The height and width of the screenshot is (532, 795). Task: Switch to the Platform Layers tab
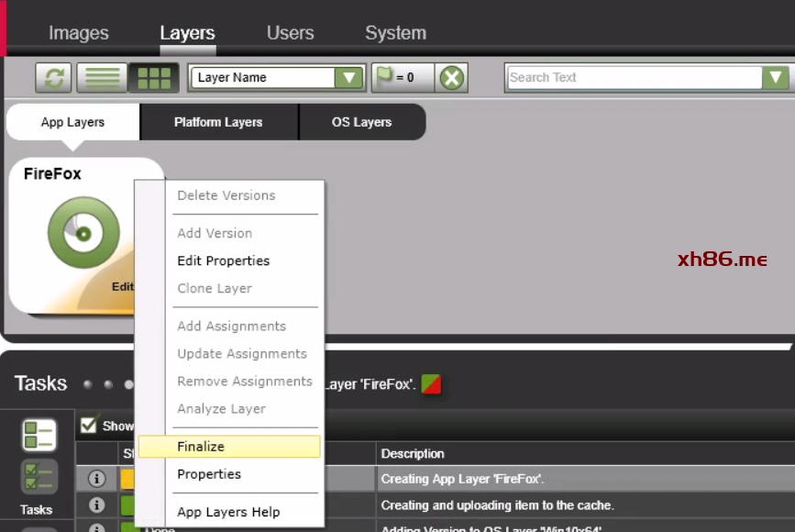pyautogui.click(x=218, y=122)
